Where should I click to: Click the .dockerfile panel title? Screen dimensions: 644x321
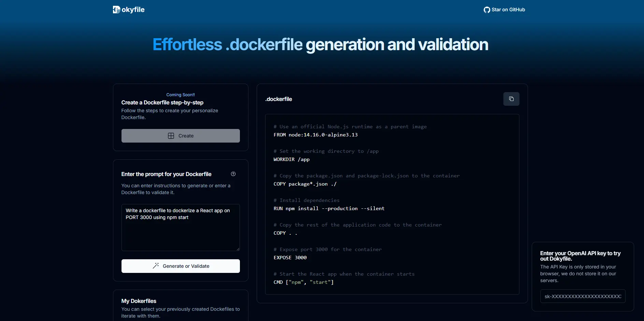coord(278,99)
